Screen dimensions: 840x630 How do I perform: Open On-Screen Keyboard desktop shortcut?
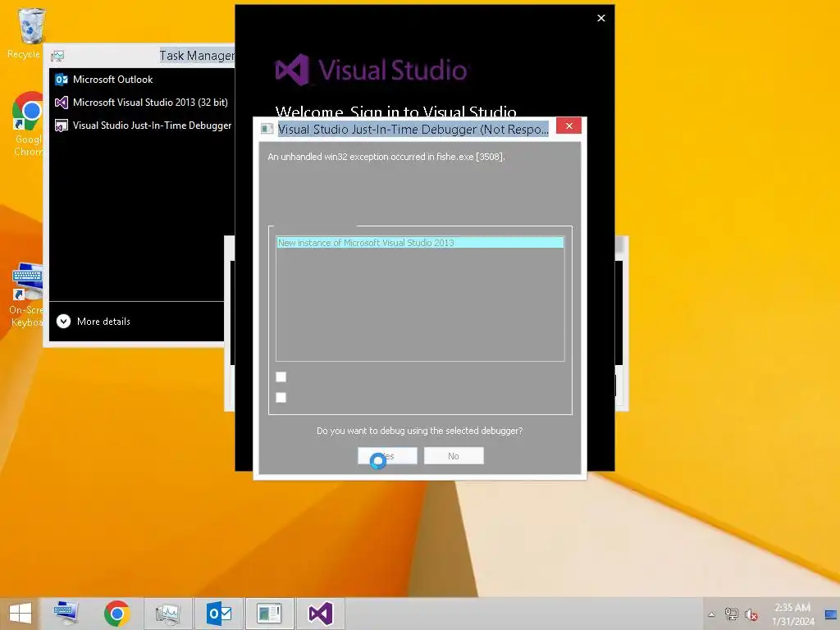click(x=27, y=294)
